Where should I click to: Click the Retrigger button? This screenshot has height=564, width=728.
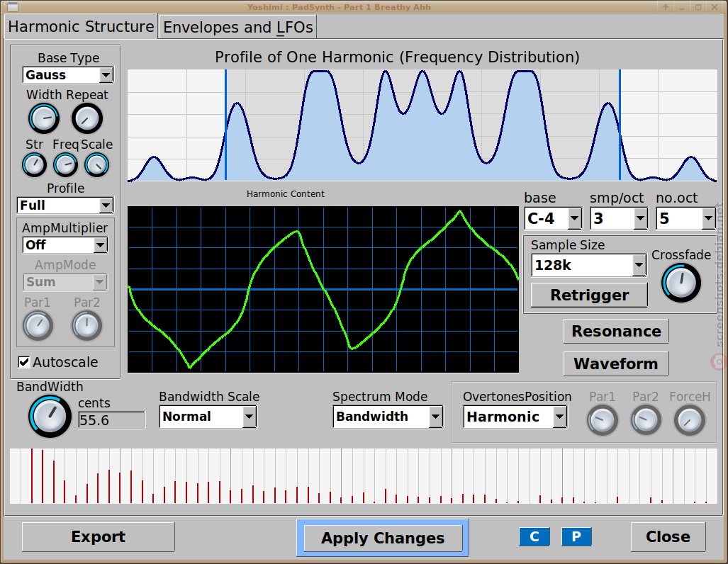[589, 295]
